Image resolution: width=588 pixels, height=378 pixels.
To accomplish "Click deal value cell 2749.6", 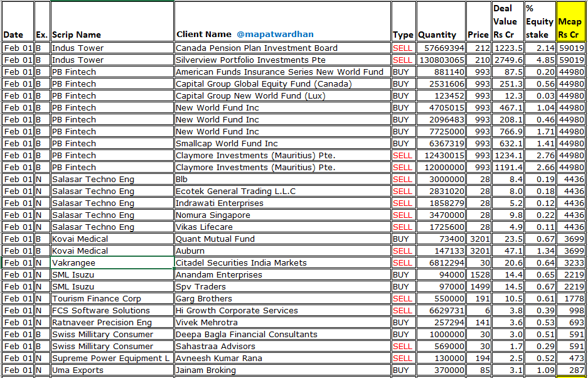I will click(508, 60).
